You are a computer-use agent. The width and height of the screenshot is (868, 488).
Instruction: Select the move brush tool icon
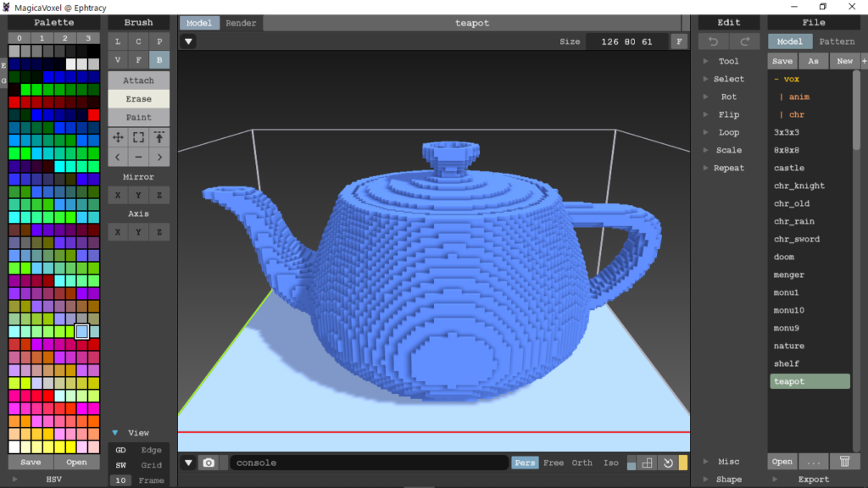point(118,137)
